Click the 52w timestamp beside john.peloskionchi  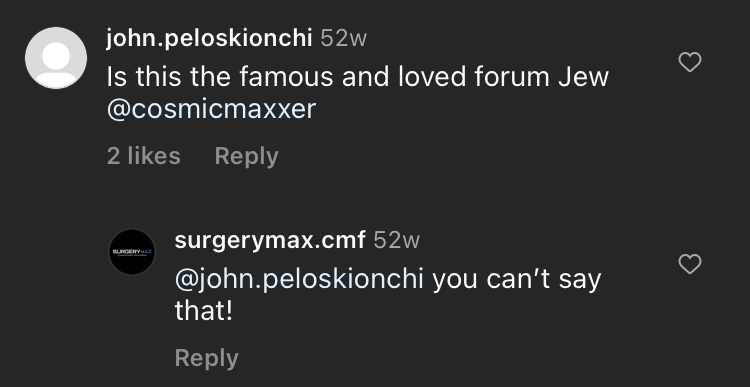[343, 38]
